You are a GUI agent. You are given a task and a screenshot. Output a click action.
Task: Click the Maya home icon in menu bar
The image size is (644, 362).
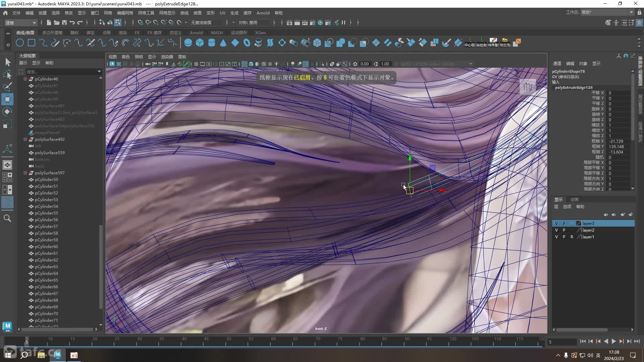[x=5, y=13]
